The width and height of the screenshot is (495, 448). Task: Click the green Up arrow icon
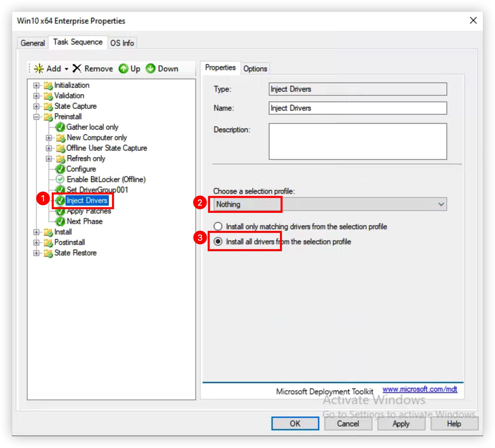click(x=124, y=68)
